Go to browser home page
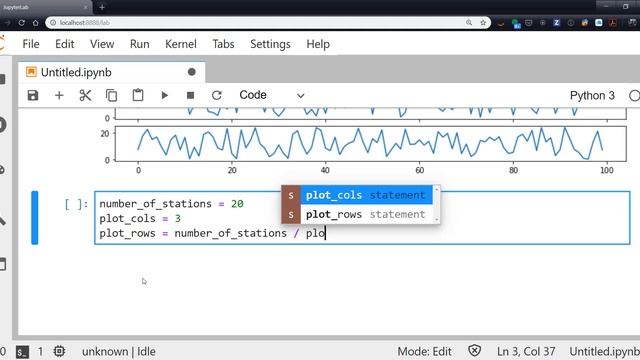 (x=36, y=23)
